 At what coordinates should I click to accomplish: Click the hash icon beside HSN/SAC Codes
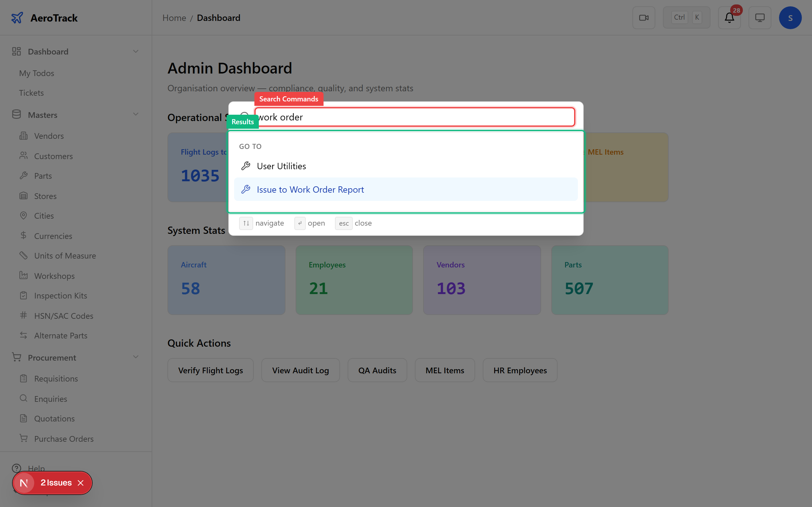point(23,315)
